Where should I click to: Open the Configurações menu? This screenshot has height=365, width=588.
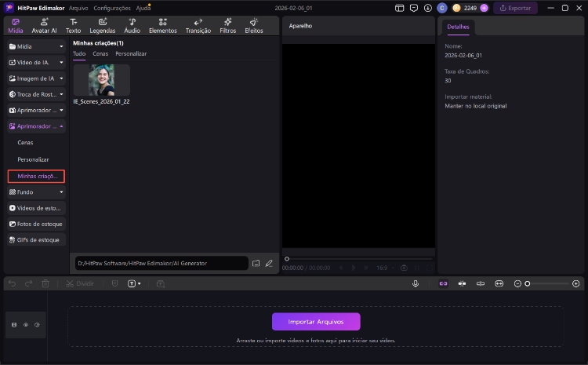pos(112,8)
